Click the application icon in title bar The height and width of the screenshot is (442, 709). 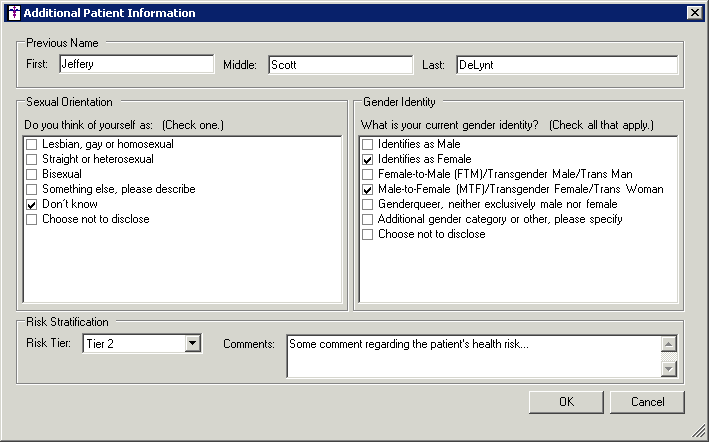[x=12, y=13]
